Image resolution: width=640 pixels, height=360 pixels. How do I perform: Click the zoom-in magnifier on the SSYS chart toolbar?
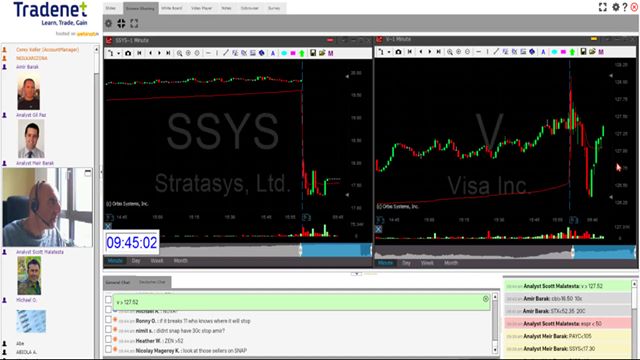click(179, 53)
